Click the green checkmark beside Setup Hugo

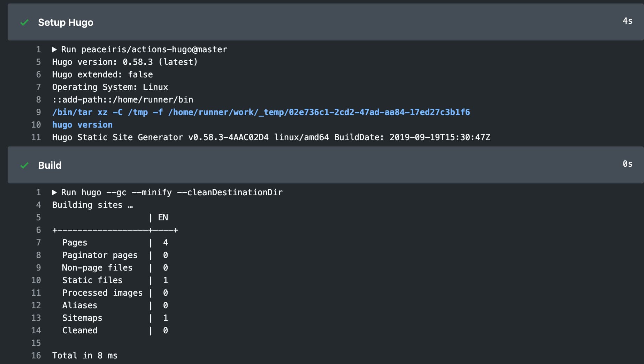coord(24,23)
